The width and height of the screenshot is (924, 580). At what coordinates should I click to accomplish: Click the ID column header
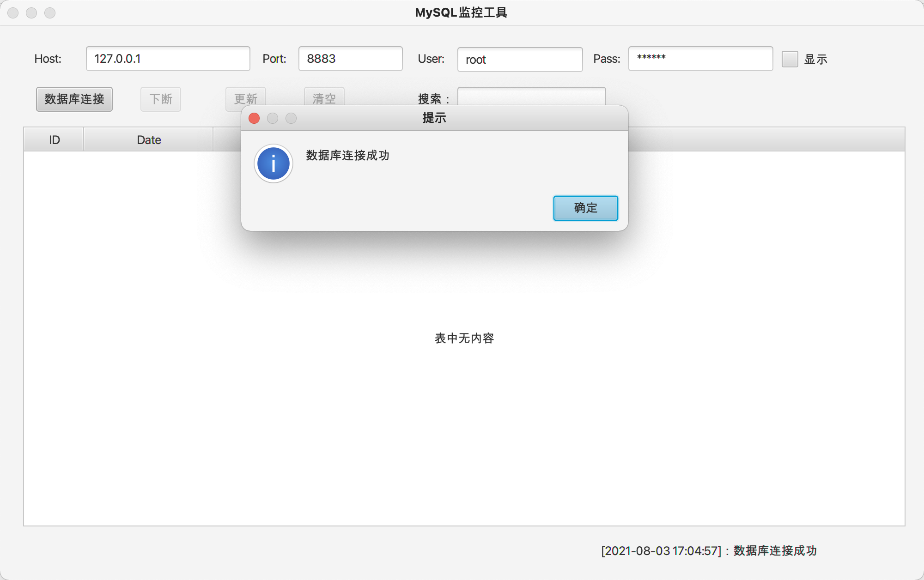tap(54, 140)
